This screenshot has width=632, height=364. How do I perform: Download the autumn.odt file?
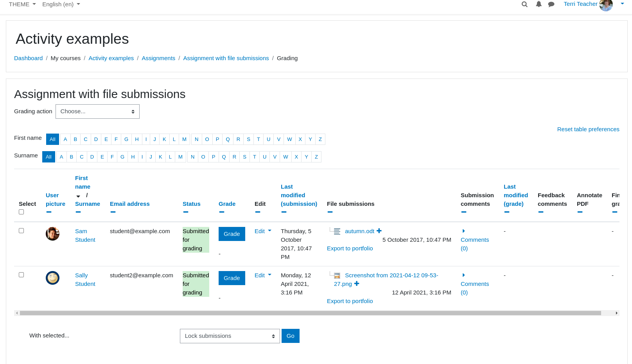pos(359,231)
